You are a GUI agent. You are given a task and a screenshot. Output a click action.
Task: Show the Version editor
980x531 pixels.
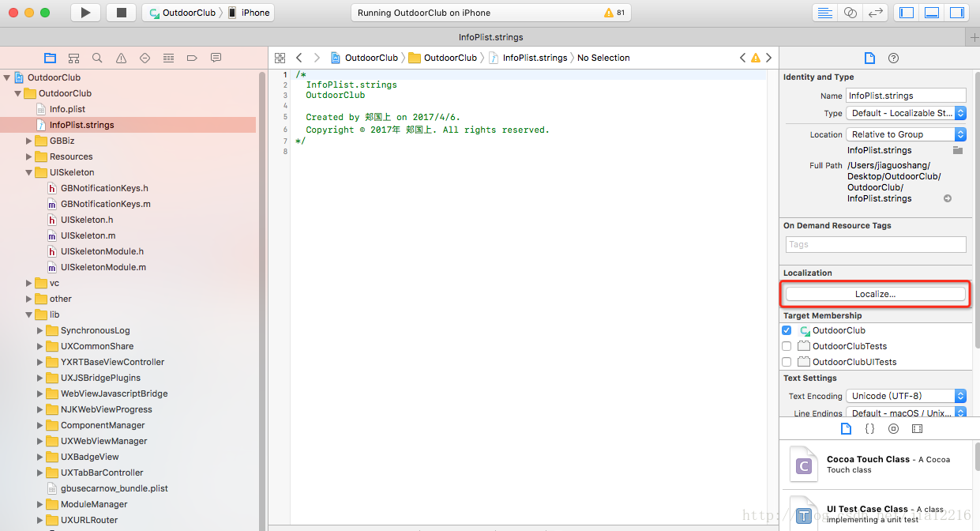pos(875,13)
